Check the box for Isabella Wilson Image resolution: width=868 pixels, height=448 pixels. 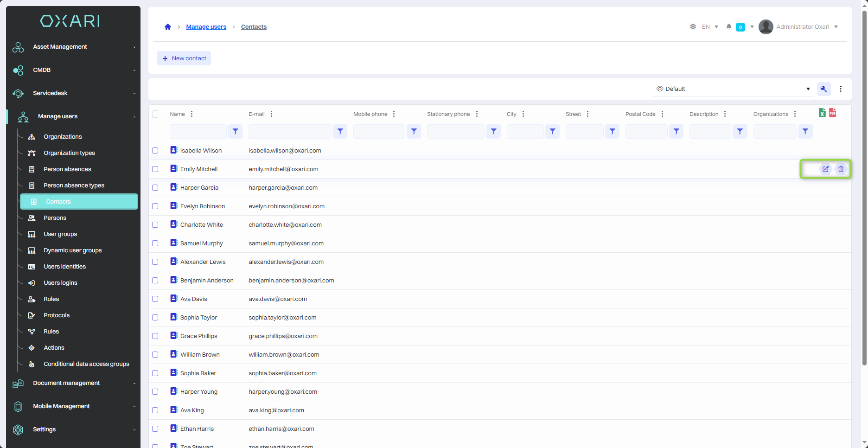(x=155, y=151)
